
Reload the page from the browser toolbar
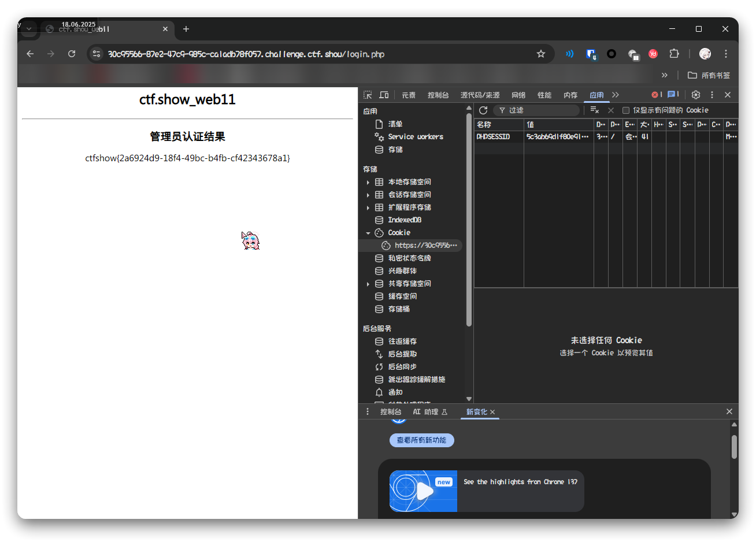[x=72, y=54]
